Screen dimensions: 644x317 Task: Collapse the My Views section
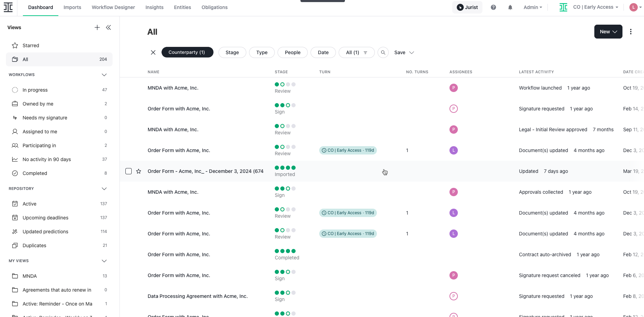pos(104,261)
